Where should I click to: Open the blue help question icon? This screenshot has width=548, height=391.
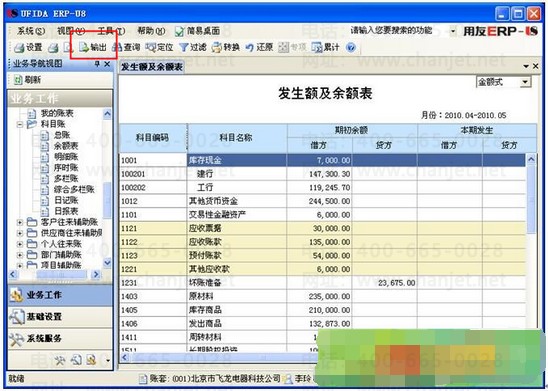point(351,48)
